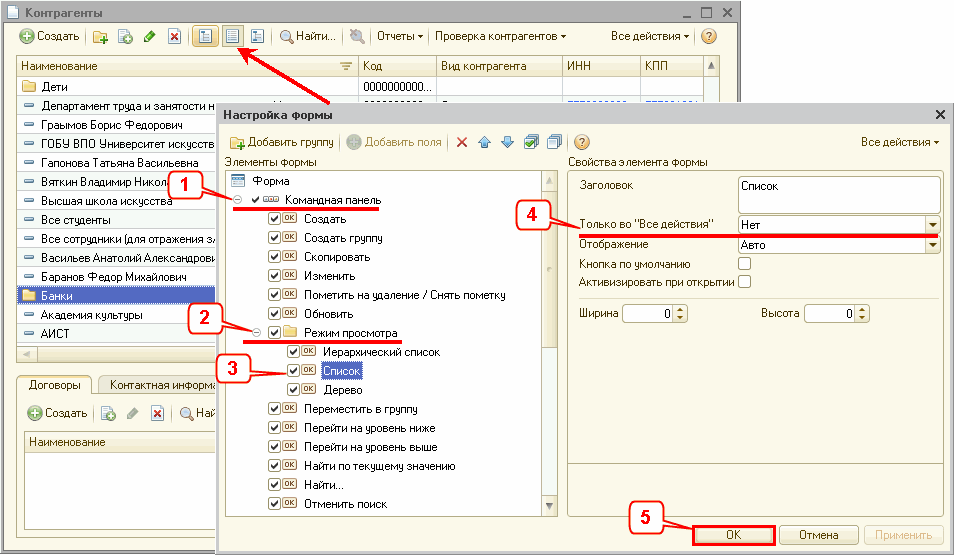Click OK button
This screenshot has height=555, width=954.
click(733, 535)
